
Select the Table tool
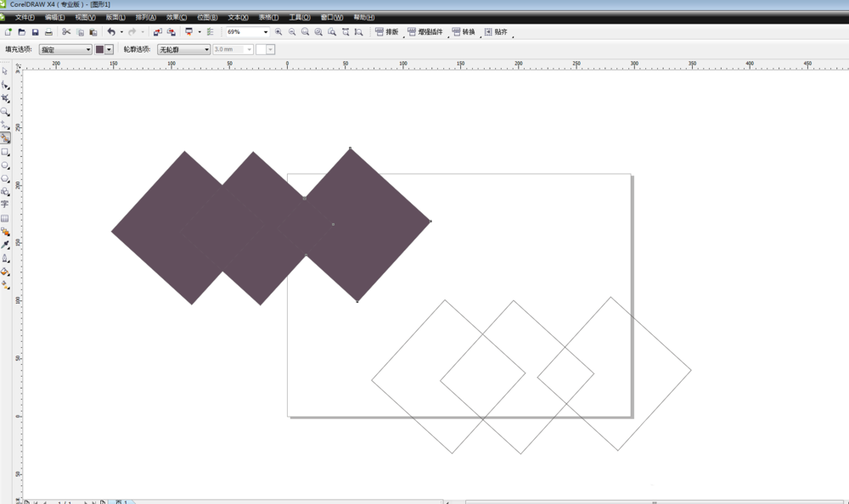[x=5, y=218]
